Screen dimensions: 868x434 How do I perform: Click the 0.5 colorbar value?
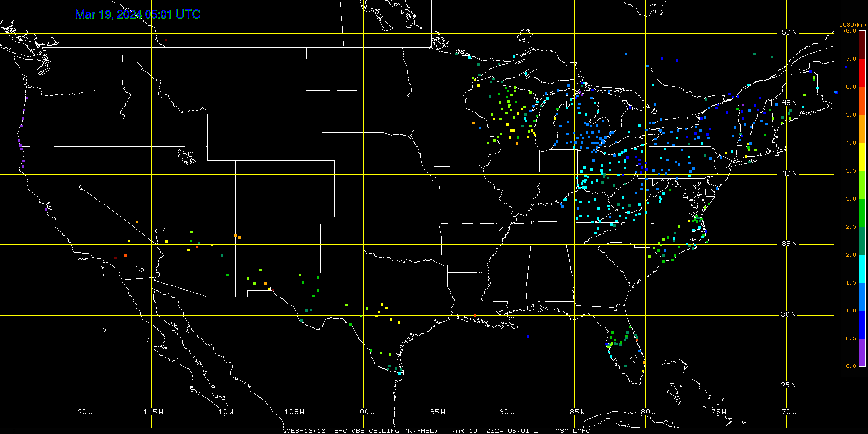pyautogui.click(x=851, y=339)
